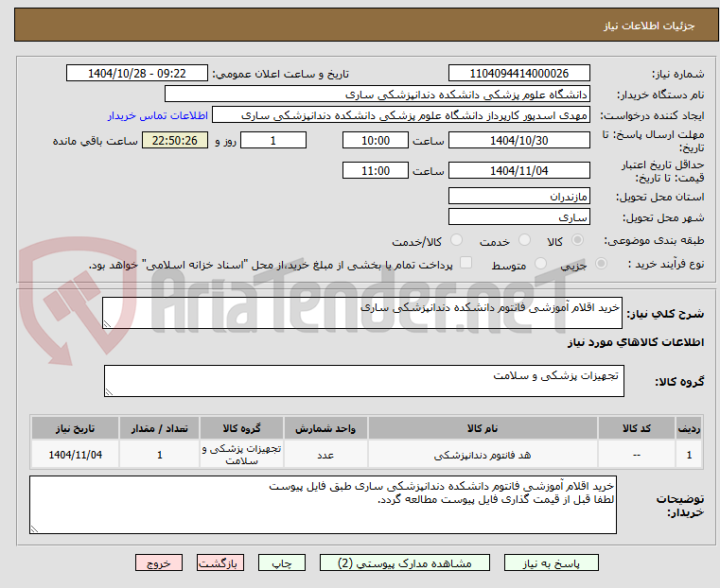Select the جزیی purchase type radio
Image resolution: width=720 pixels, height=588 pixels.
coord(601,263)
